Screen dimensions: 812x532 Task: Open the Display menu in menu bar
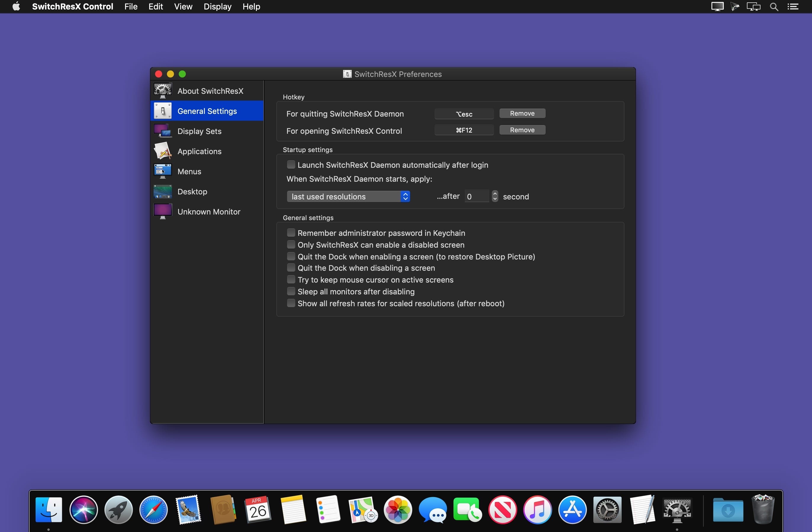[217, 7]
